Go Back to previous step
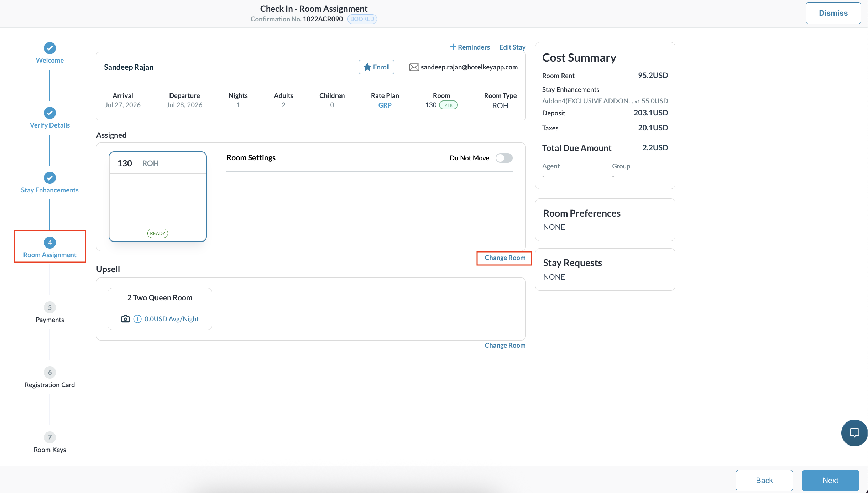The image size is (868, 493). point(764,480)
